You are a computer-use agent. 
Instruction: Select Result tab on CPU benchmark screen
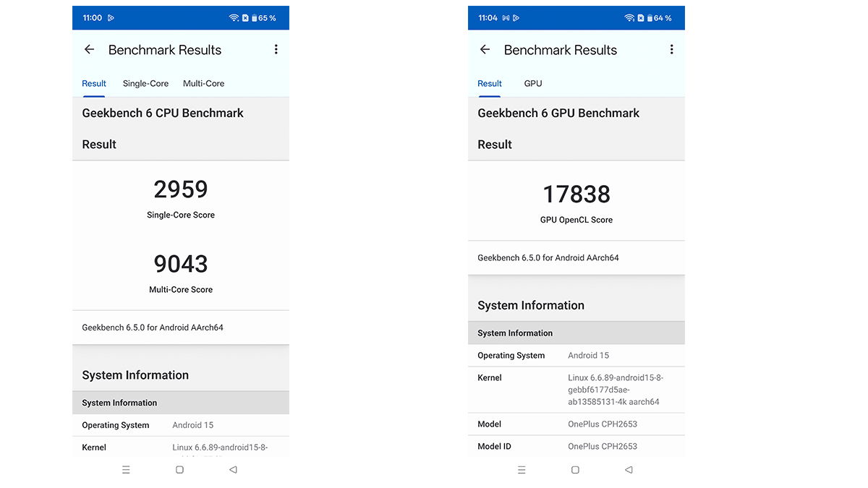tap(94, 84)
